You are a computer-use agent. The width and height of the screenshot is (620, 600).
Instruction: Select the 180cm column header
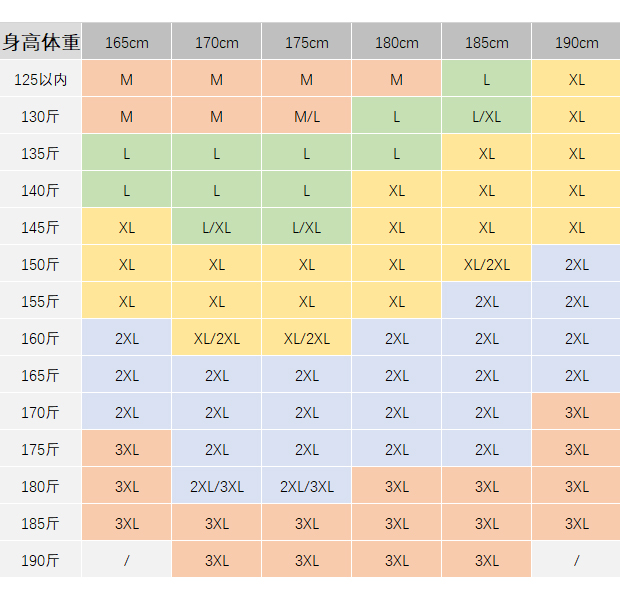397,42
